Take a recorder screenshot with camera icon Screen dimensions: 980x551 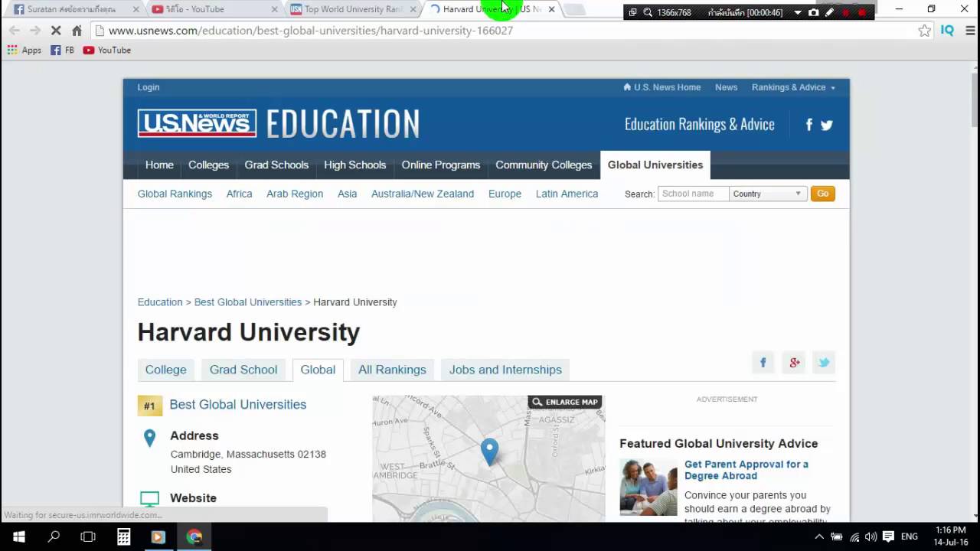click(813, 12)
